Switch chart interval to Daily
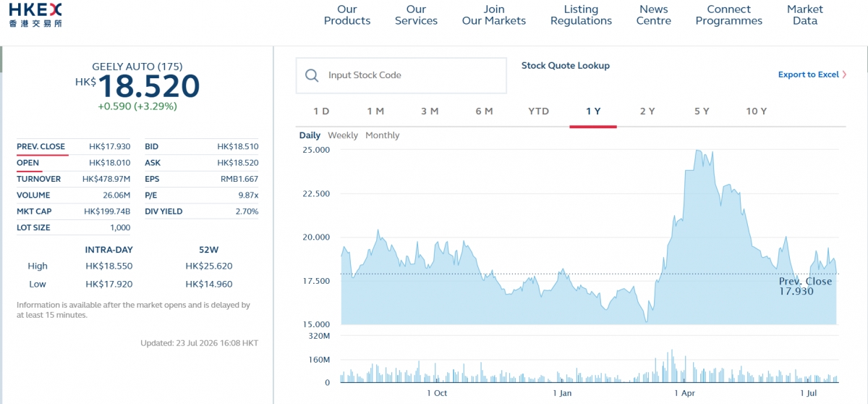 [x=310, y=135]
